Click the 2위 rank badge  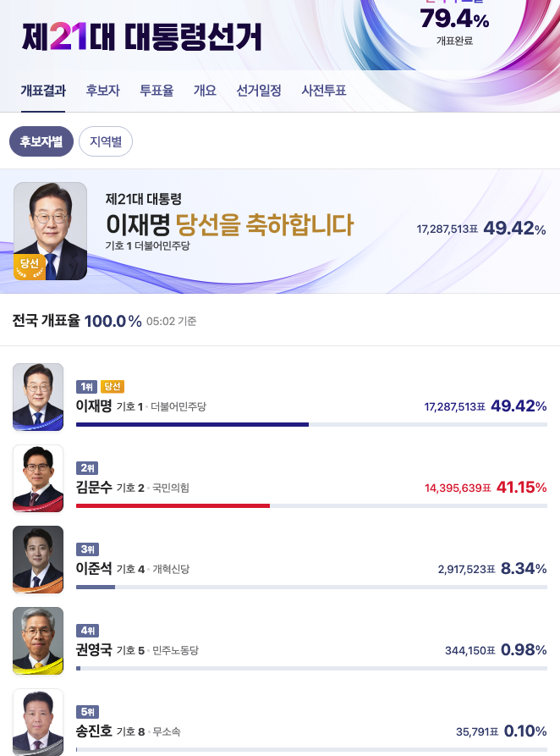[x=87, y=467]
